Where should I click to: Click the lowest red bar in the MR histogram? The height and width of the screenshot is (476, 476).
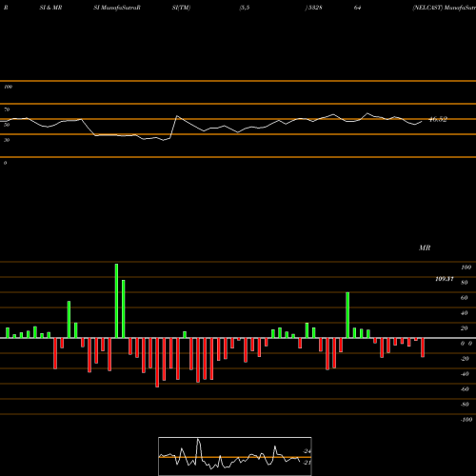pyautogui.click(x=157, y=363)
